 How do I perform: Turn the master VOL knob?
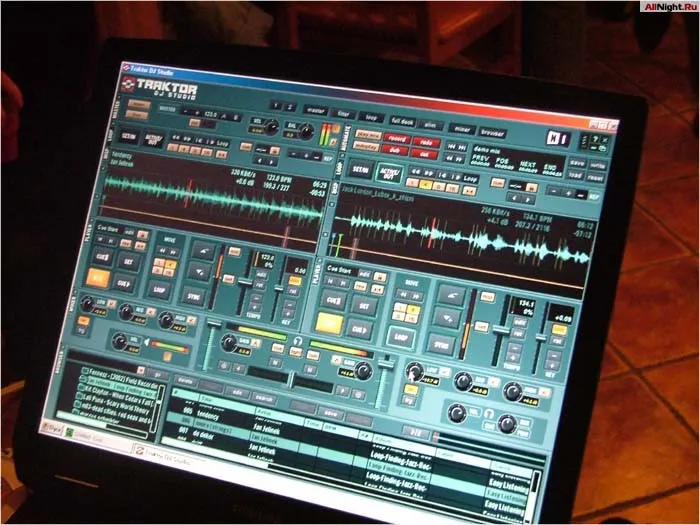(x=271, y=128)
